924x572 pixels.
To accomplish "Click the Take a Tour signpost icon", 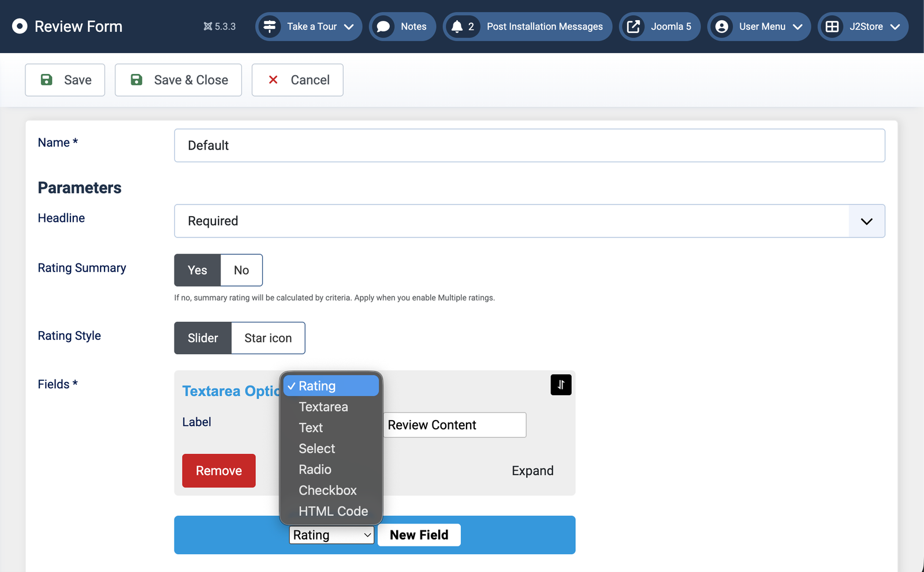I will tap(270, 27).
